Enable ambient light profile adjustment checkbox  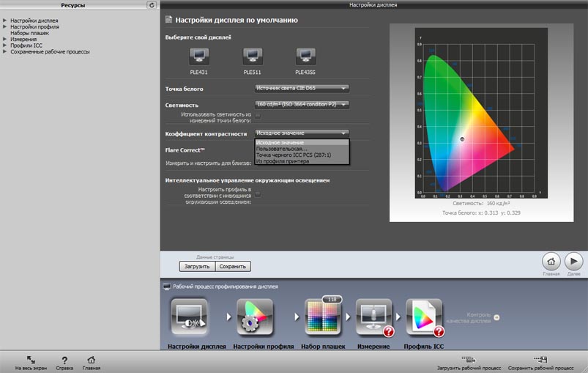tap(258, 193)
